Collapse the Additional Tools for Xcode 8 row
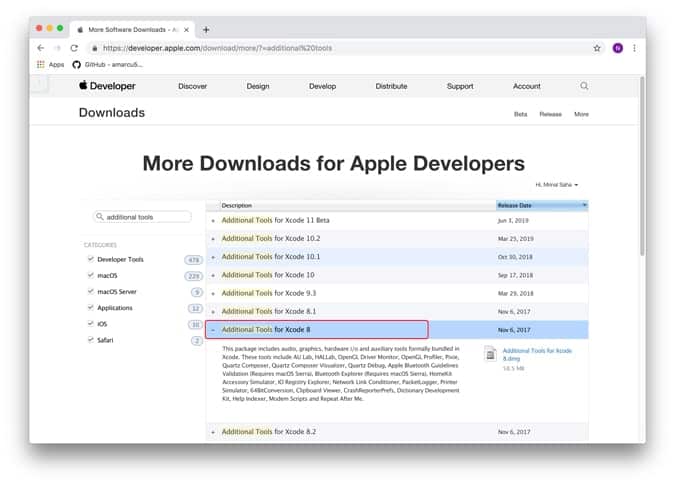The width and height of the screenshot is (675, 485). click(213, 330)
